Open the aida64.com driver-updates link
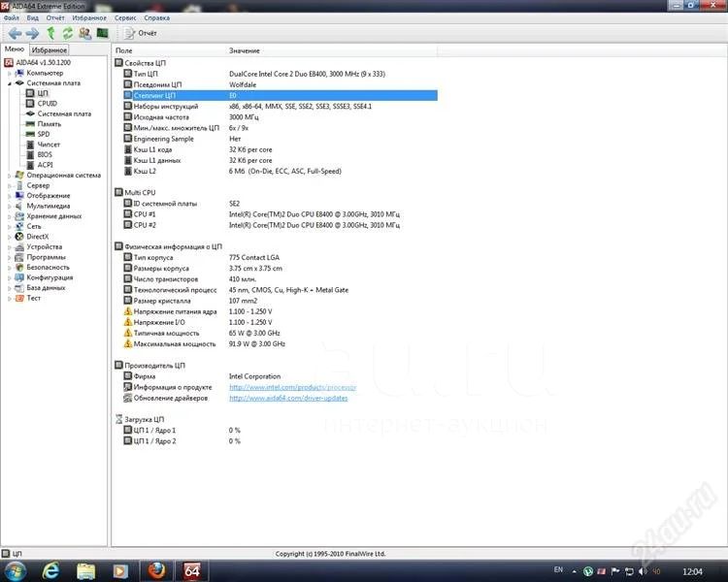This screenshot has height=582, width=728. pos(288,399)
